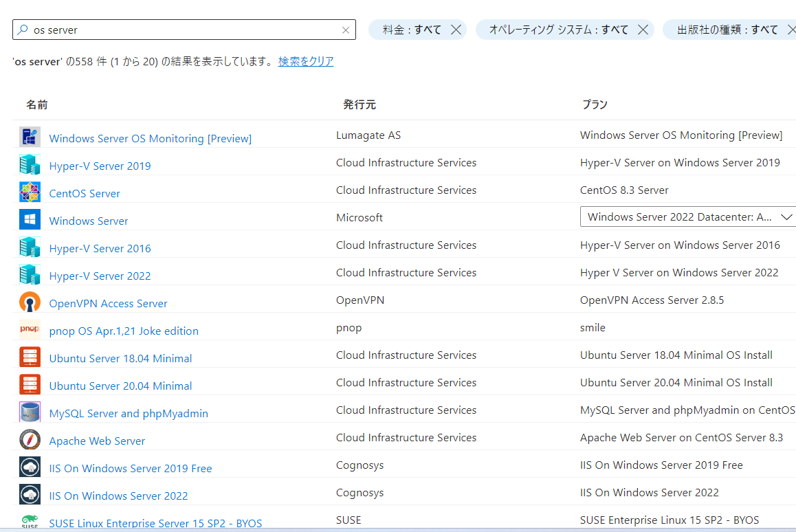The image size is (796, 532).
Task: Open the Ubuntu Server 18.04 Minimal link
Action: (x=120, y=358)
